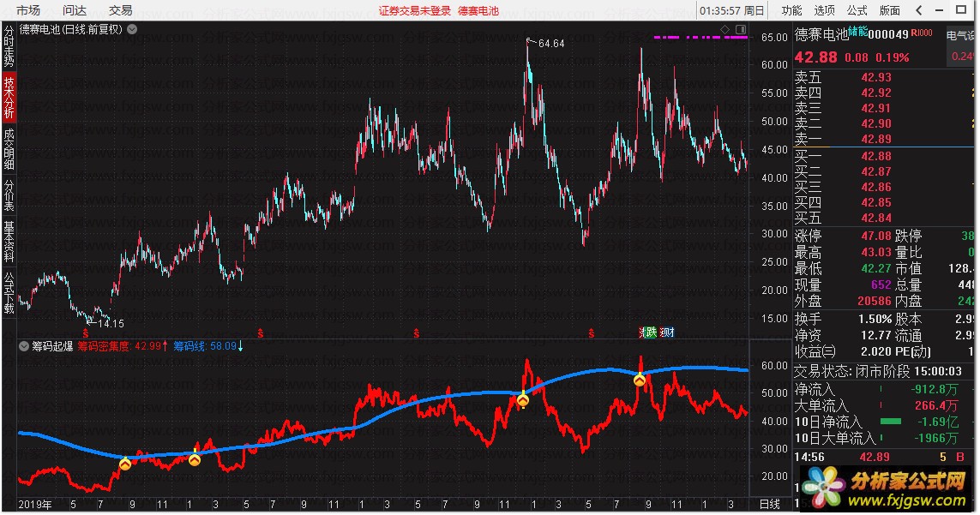The width and height of the screenshot is (980, 515).
Task: Click the clock 01:35:57 周日
Action: tap(732, 10)
